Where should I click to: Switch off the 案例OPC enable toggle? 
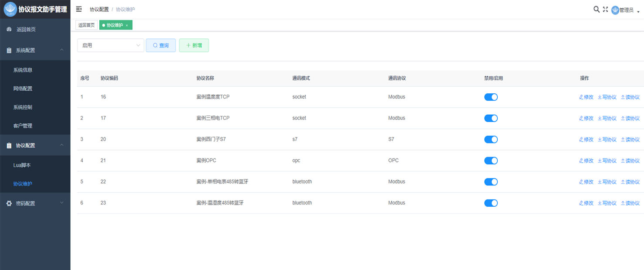click(491, 161)
